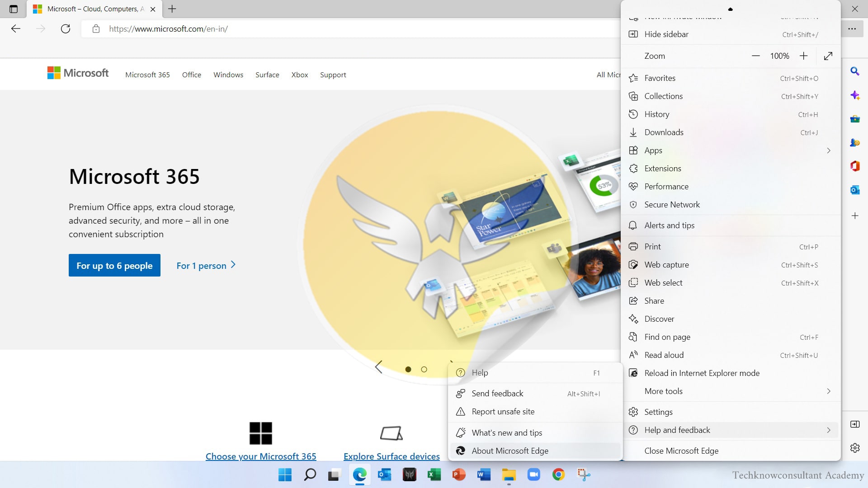Open the Office sidebar icon

click(x=854, y=166)
